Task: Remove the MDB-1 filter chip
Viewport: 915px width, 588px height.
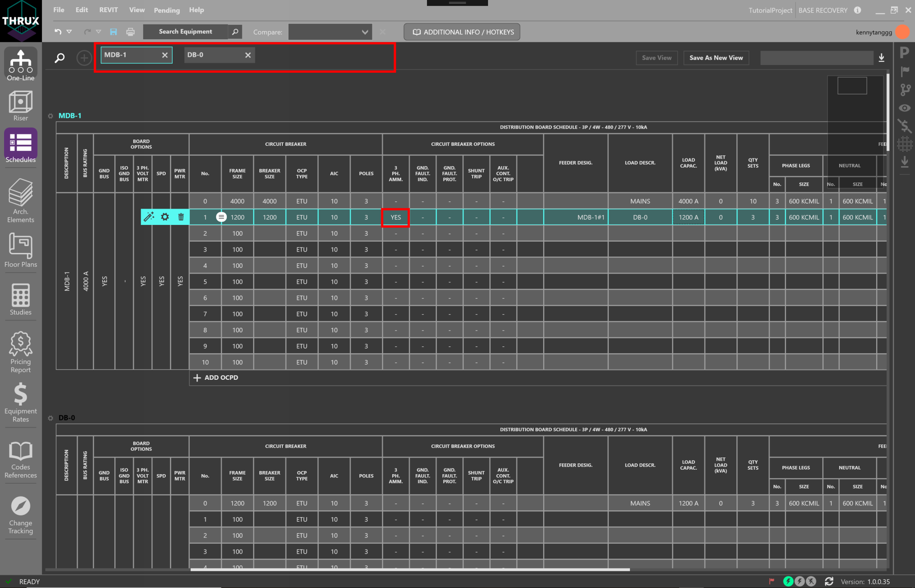Action: pyautogui.click(x=164, y=55)
